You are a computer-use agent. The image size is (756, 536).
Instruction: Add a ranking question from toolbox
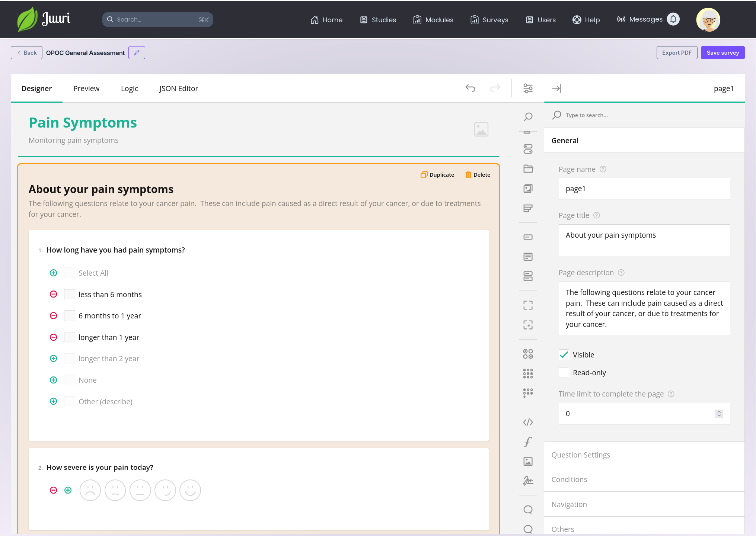[528, 208]
